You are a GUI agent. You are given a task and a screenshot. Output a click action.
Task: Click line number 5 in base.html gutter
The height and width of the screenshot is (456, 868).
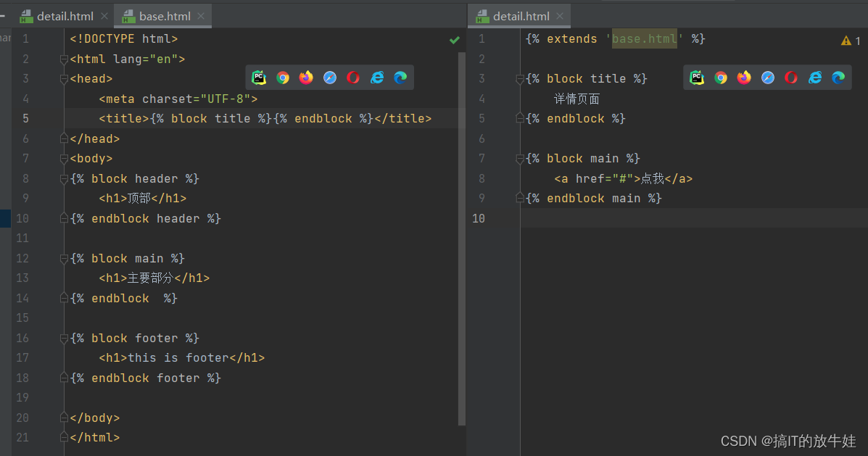coord(26,118)
